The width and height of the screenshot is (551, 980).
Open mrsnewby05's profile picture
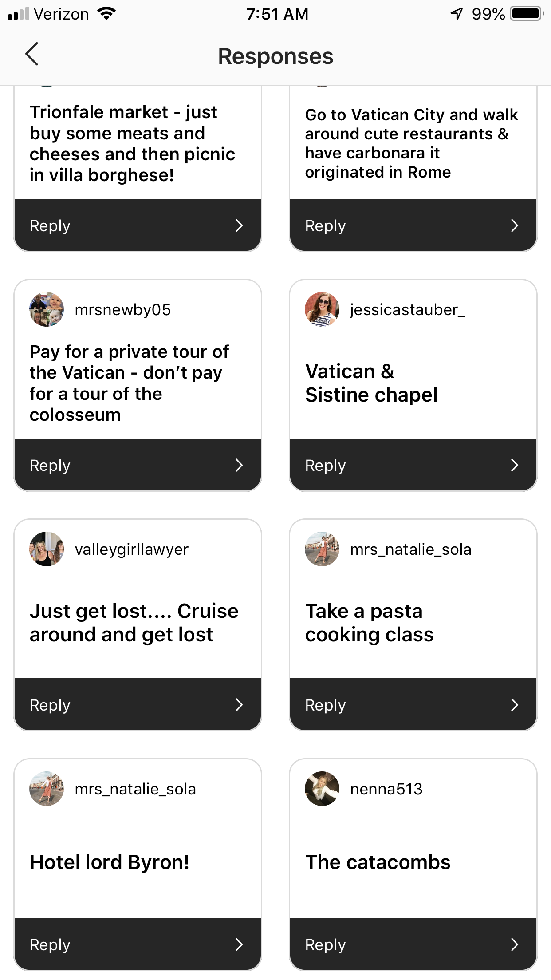coord(47,309)
